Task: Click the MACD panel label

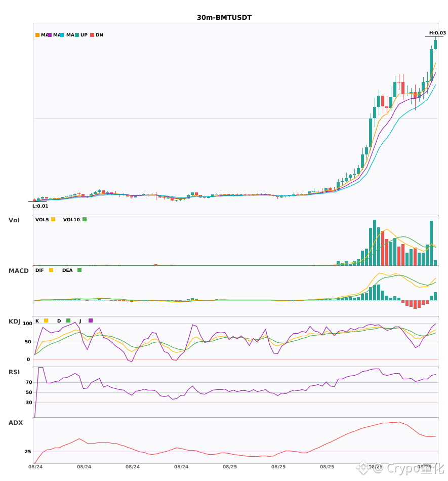Action: [x=18, y=271]
